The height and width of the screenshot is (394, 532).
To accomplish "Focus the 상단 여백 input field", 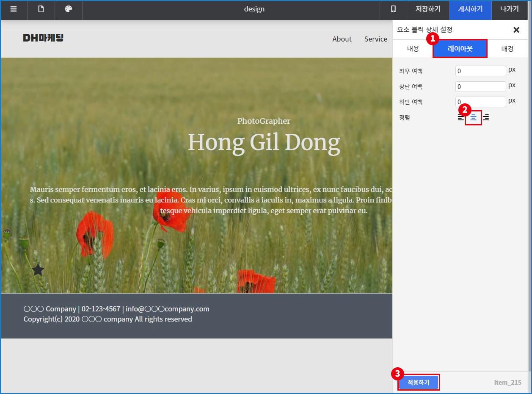I will point(480,87).
